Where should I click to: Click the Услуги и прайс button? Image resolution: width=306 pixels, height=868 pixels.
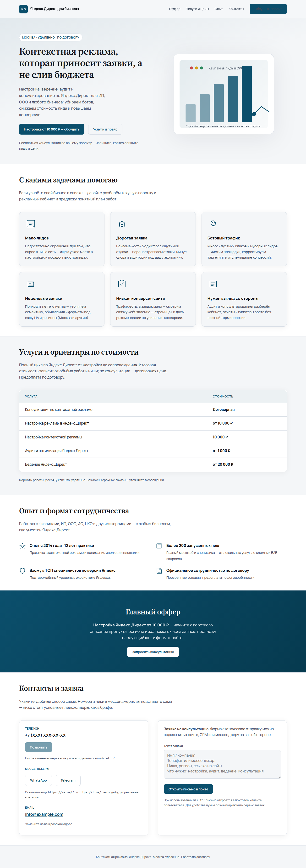pyautogui.click(x=105, y=129)
